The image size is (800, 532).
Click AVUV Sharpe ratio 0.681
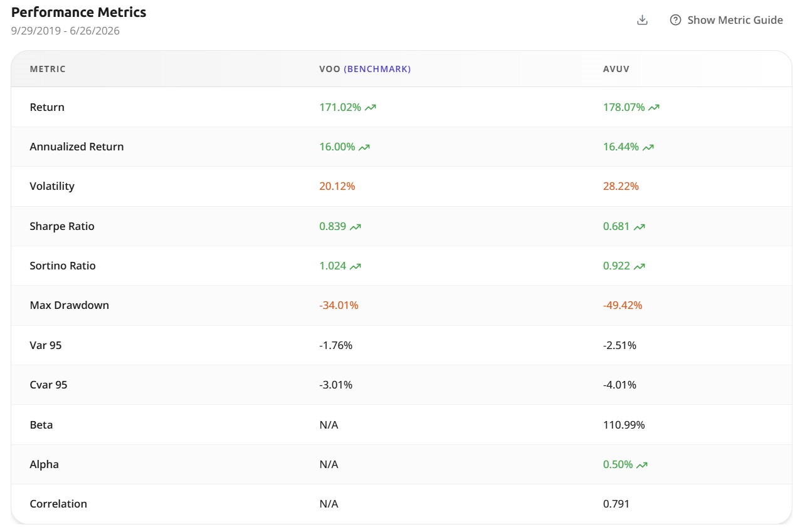(x=617, y=226)
